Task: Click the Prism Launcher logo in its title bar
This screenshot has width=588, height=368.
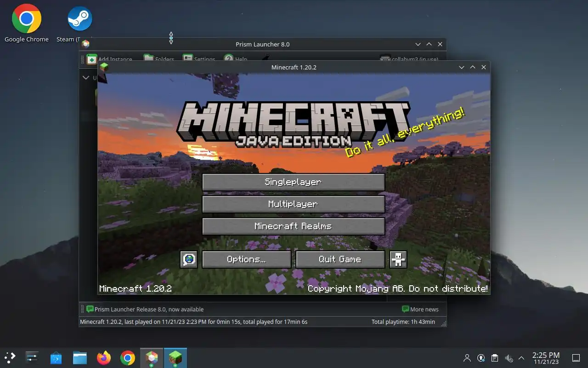Action: point(85,44)
